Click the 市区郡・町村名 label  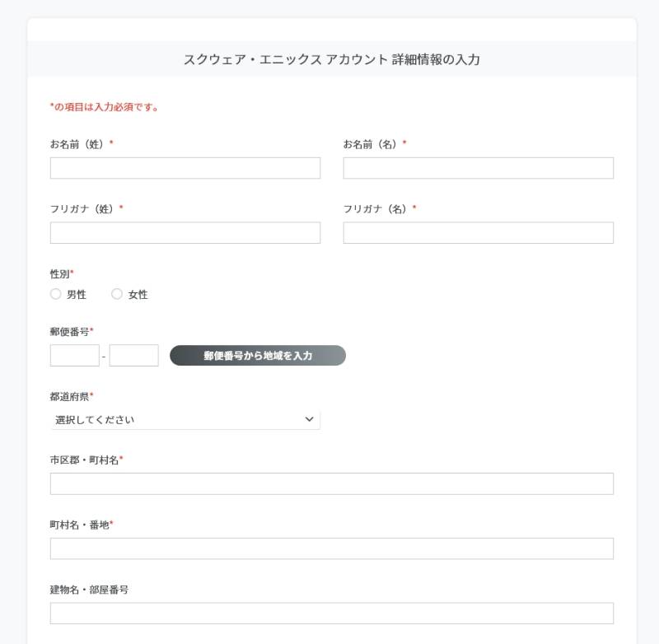pyautogui.click(x=86, y=460)
